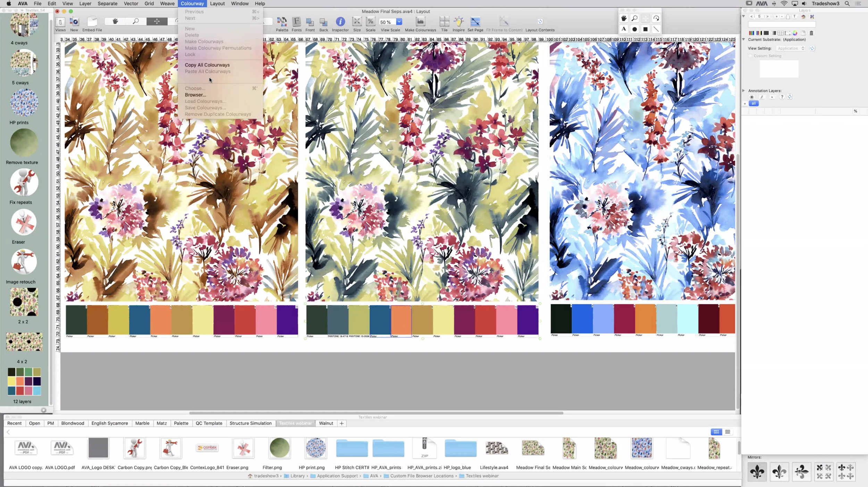Click the Size toolbar icon

tap(357, 22)
